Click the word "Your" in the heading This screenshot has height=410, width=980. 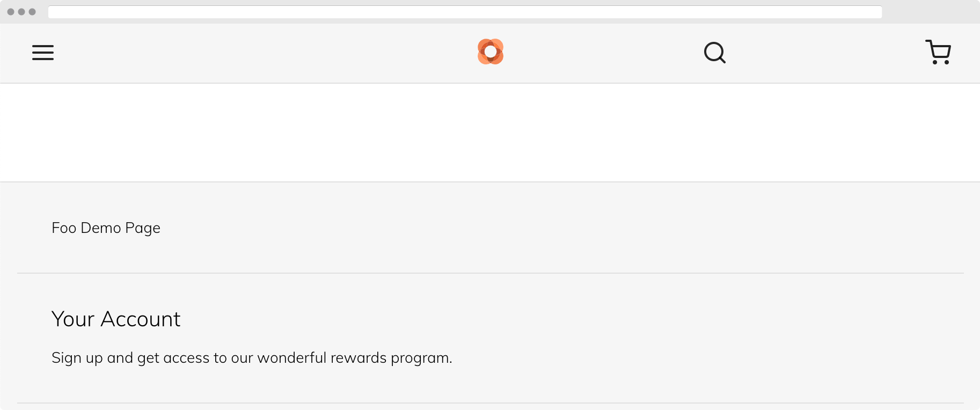click(x=73, y=319)
